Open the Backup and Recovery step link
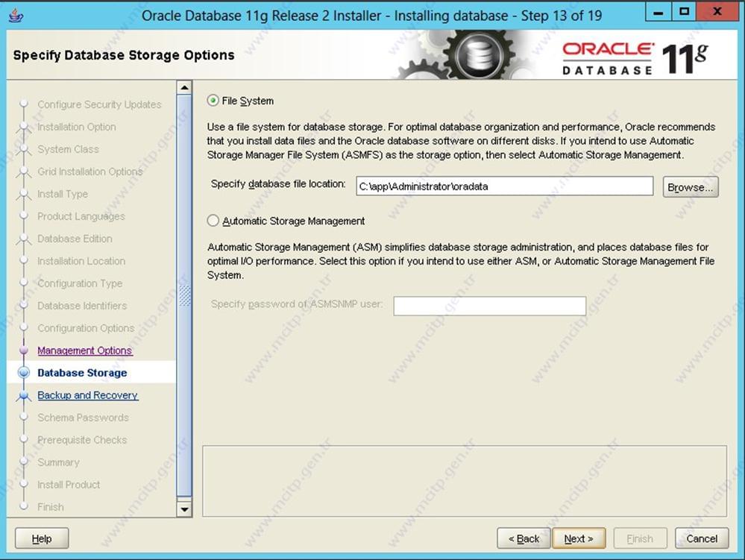 (x=88, y=395)
